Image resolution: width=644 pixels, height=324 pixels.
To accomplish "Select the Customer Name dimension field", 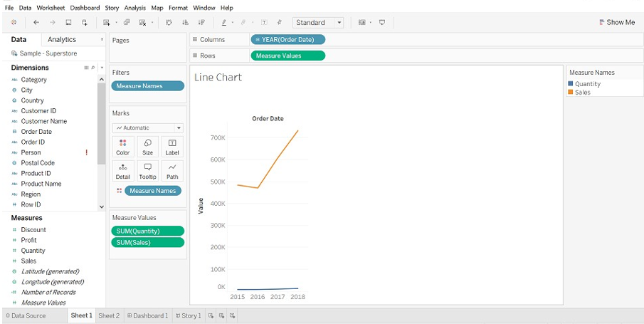I will [44, 121].
